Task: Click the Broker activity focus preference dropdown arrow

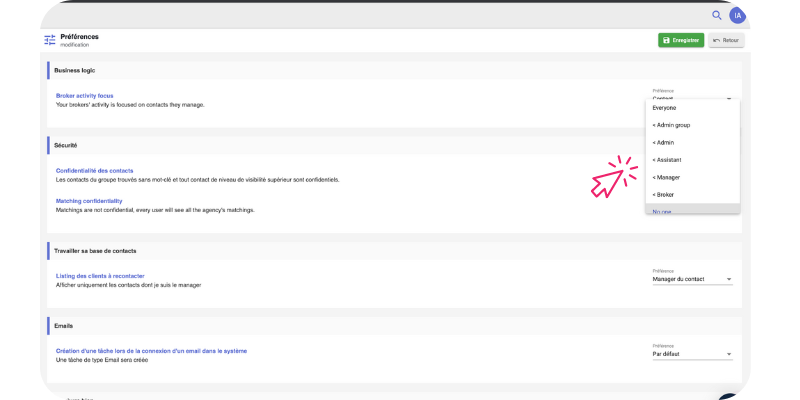Action: [x=729, y=98]
